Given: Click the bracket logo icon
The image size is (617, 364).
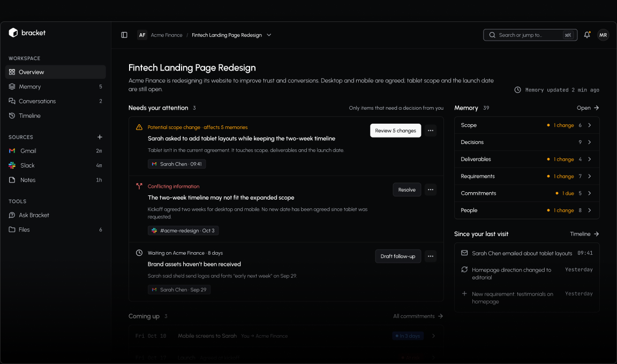Looking at the screenshot, I should (x=13, y=33).
